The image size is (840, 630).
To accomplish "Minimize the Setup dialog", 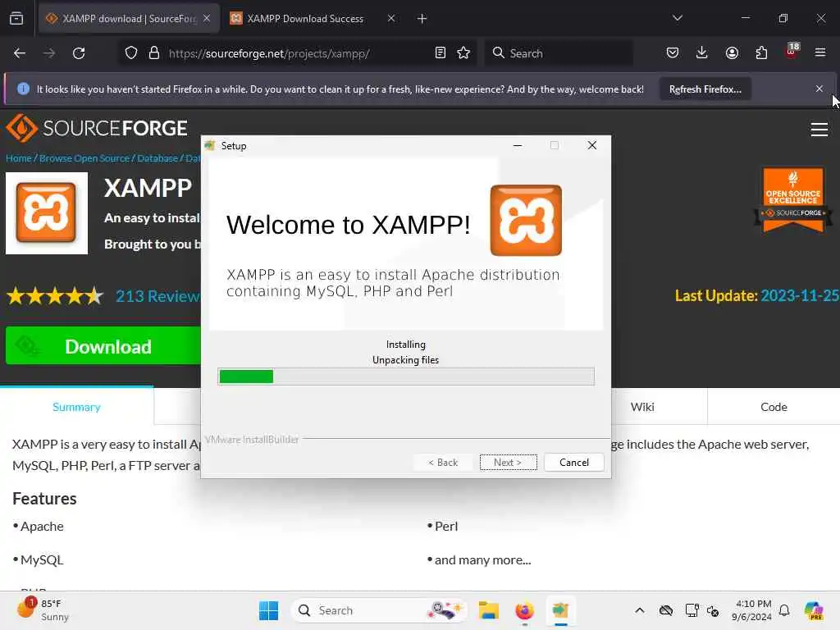I will pyautogui.click(x=518, y=146).
